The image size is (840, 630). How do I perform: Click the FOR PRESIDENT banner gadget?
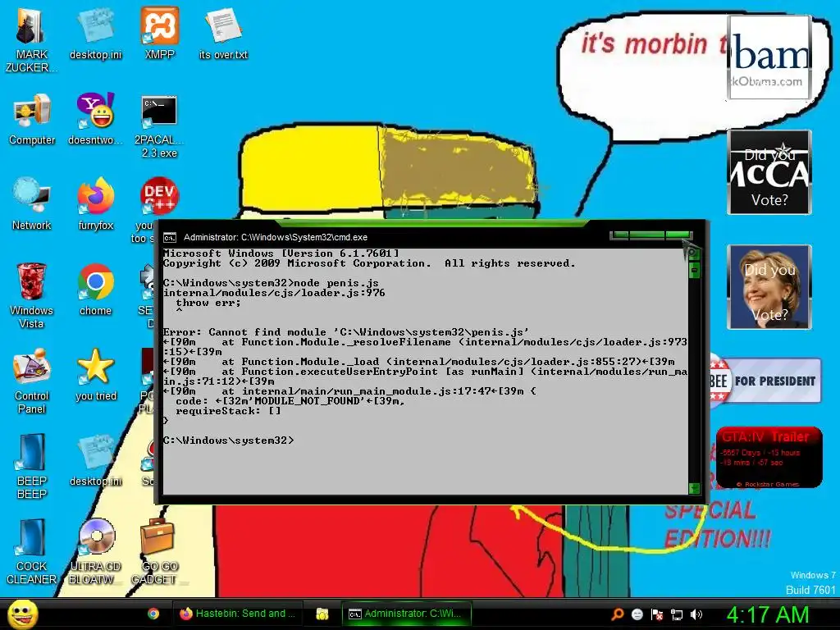(765, 381)
